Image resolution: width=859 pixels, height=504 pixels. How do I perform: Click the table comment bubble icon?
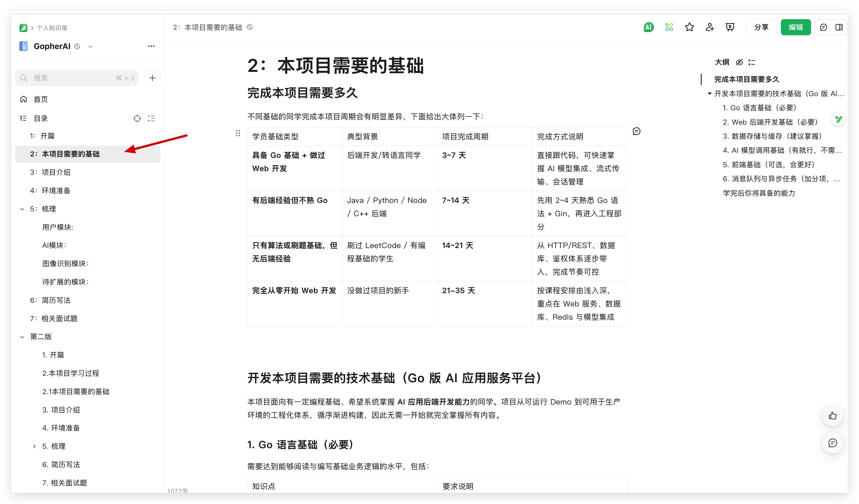(x=636, y=132)
